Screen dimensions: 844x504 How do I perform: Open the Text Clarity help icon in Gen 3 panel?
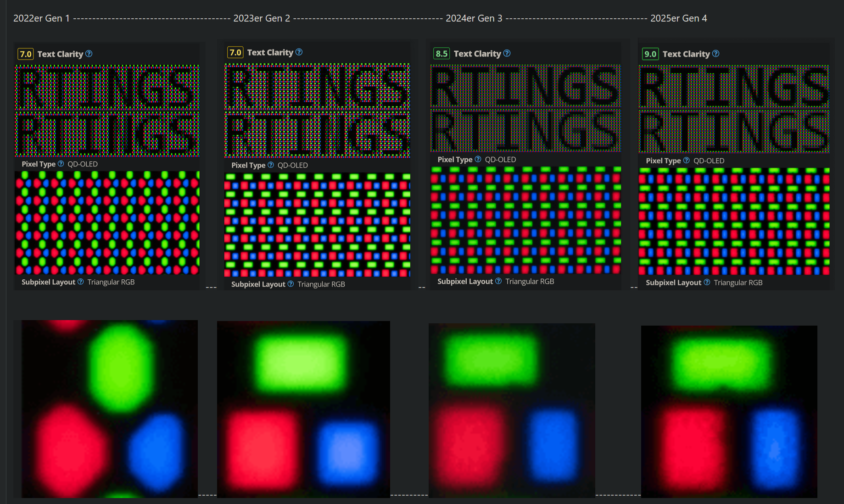507,53
